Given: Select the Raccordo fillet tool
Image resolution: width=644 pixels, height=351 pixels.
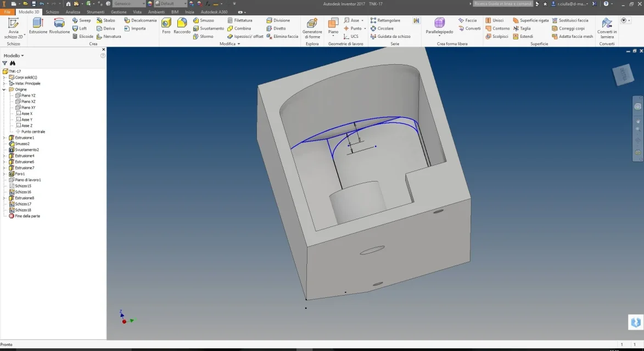Looking at the screenshot, I should click(182, 25).
